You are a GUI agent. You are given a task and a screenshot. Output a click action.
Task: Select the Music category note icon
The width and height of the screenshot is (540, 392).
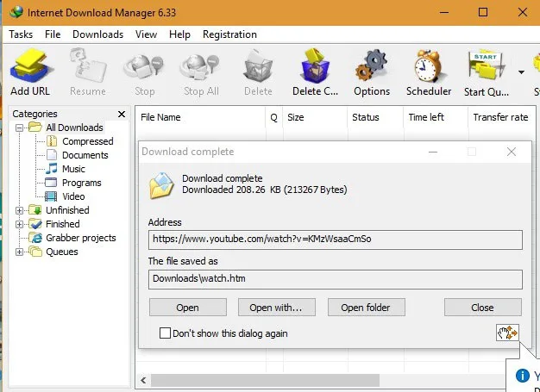click(x=51, y=169)
